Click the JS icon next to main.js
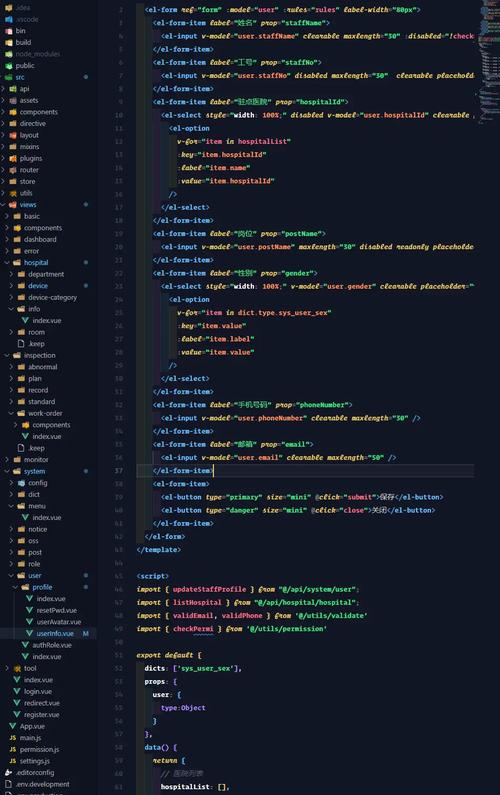 tap(13, 738)
